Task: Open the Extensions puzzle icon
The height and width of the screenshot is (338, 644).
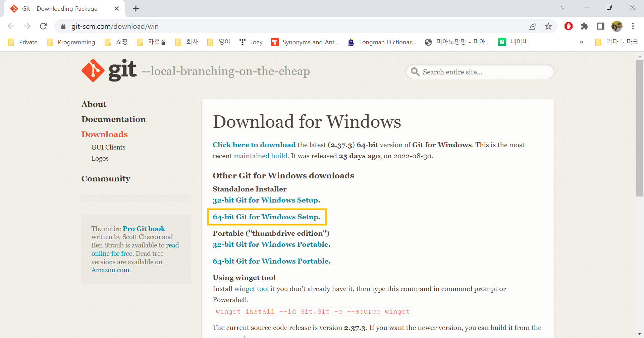Action: [x=585, y=26]
